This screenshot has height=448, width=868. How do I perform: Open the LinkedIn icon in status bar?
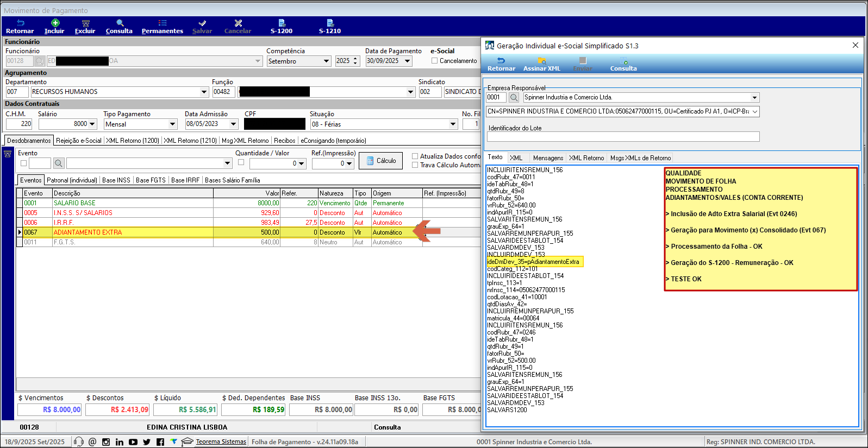120,442
